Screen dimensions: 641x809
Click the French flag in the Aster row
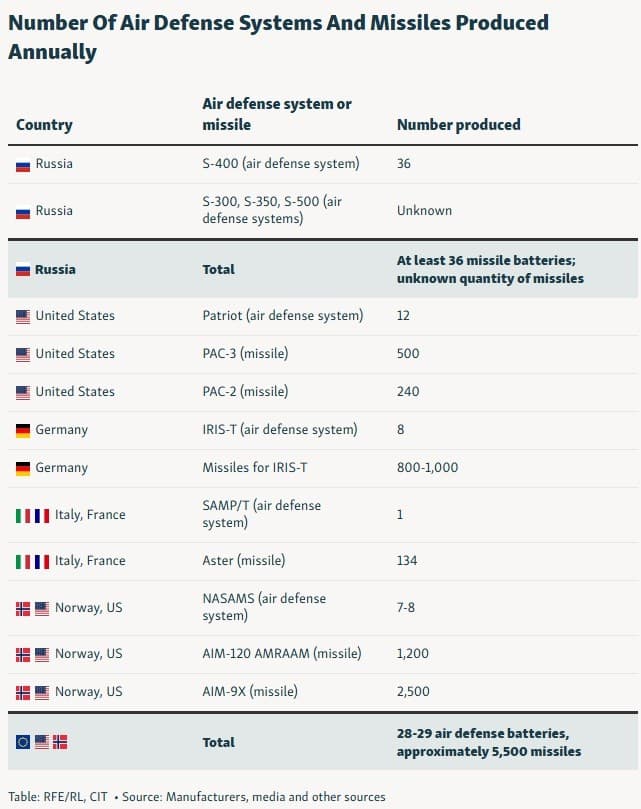[42, 561]
